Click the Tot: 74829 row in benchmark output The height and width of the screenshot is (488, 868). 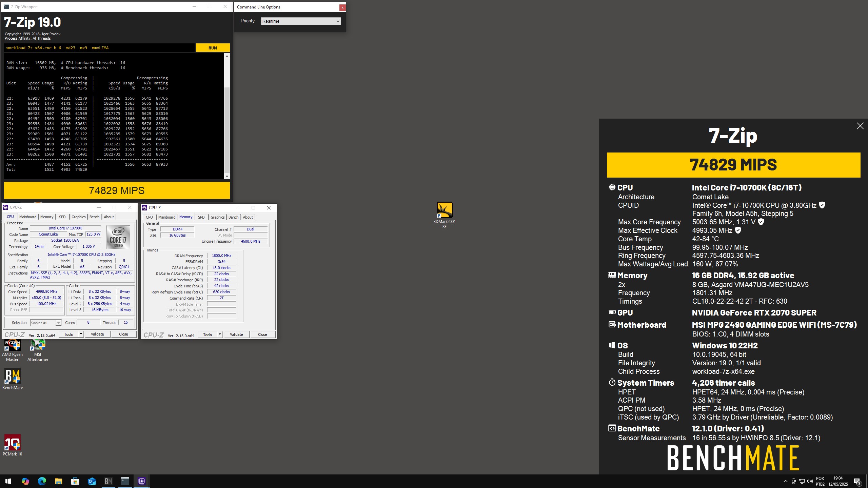tap(47, 169)
